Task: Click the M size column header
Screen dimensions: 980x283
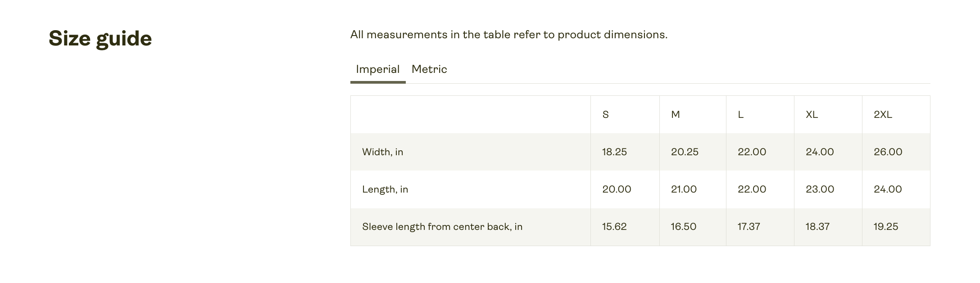Action: (x=675, y=115)
